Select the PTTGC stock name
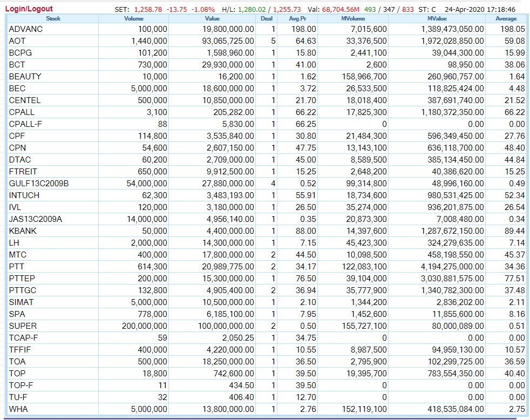The image size is (530, 420). (23, 290)
